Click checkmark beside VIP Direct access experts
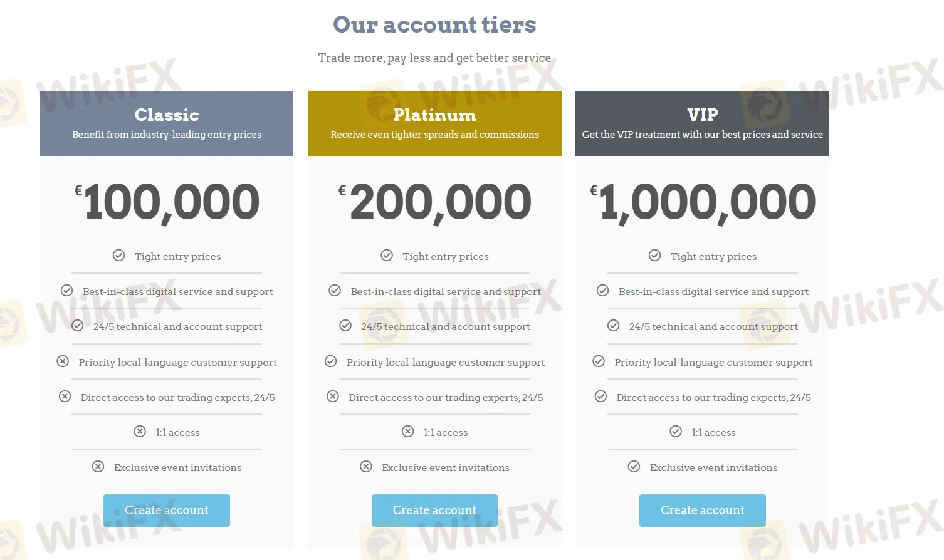944x560 pixels. coord(600,397)
